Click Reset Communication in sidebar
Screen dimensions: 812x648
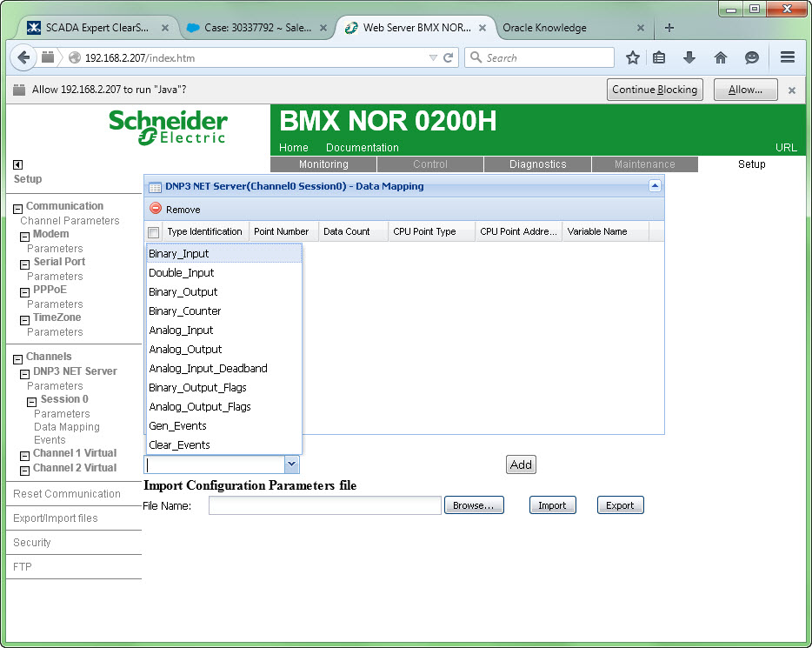coord(67,494)
